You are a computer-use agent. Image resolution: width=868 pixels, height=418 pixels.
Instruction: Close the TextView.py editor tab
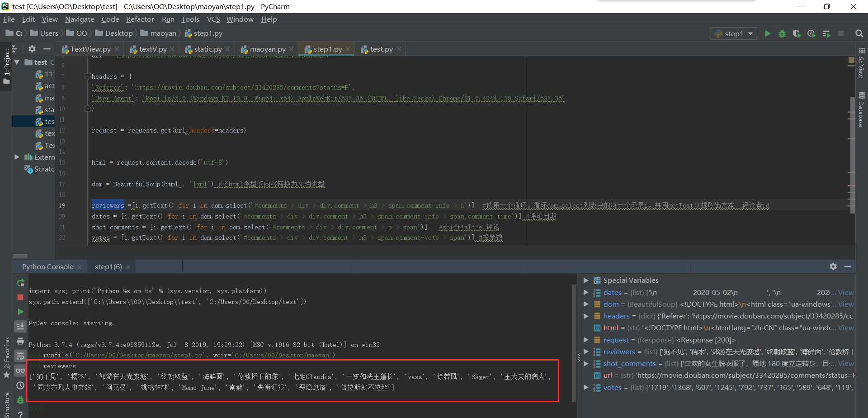pos(117,49)
